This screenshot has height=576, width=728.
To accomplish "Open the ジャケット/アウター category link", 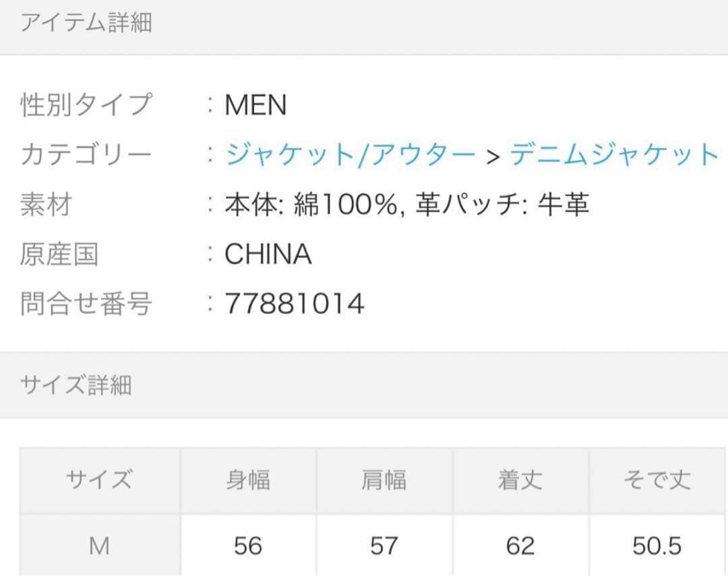I will [x=348, y=154].
